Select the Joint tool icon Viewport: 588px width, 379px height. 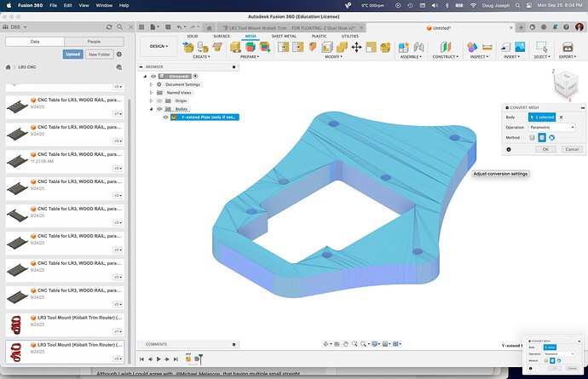[418, 47]
